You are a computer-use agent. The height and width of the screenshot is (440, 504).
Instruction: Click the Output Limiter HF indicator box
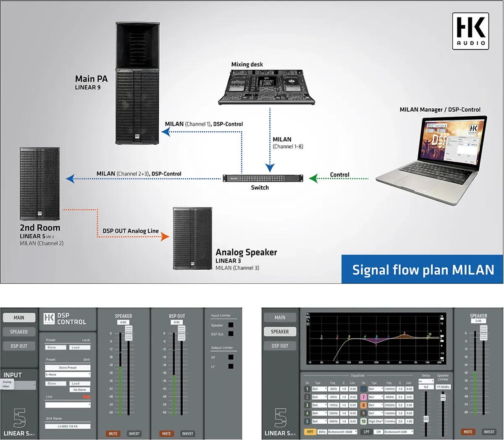click(x=231, y=357)
